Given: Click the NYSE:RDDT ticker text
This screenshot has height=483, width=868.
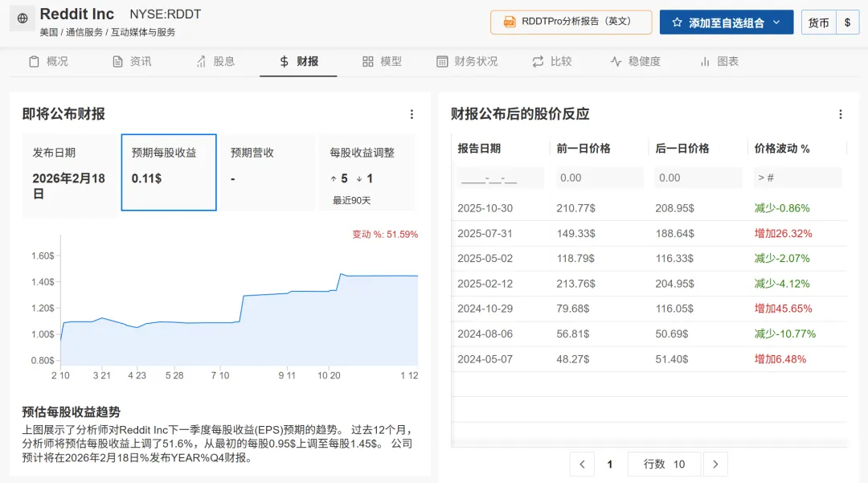Looking at the screenshot, I should (165, 14).
